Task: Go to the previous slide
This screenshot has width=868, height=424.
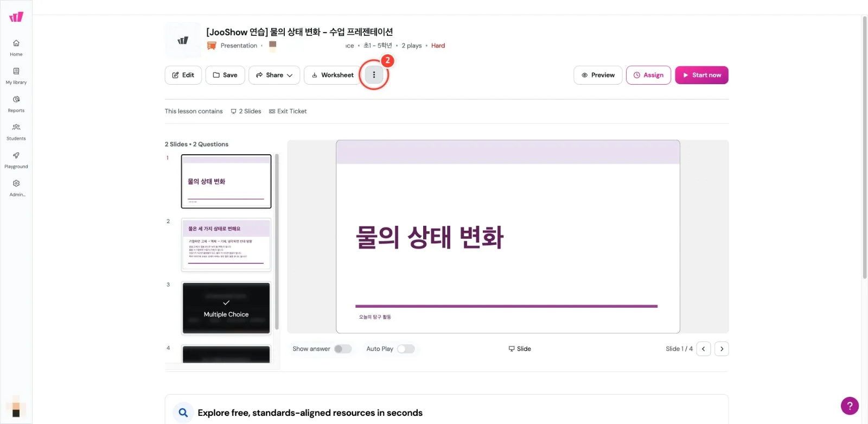Action: pos(703,349)
